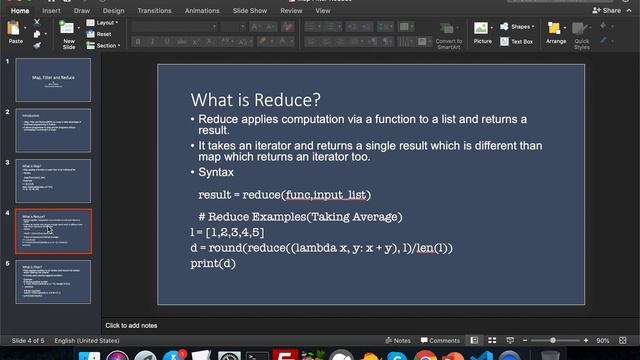Open the Arrange dropdown arrow
Viewport: 640px width, 360px height.
click(565, 28)
